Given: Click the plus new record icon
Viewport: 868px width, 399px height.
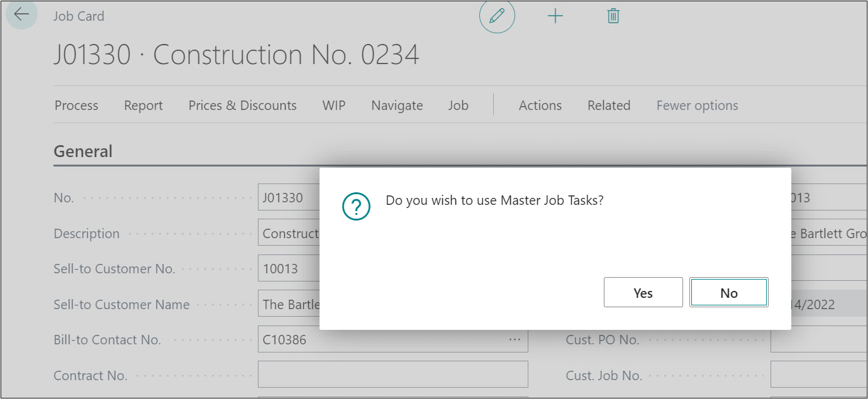Looking at the screenshot, I should (x=555, y=16).
